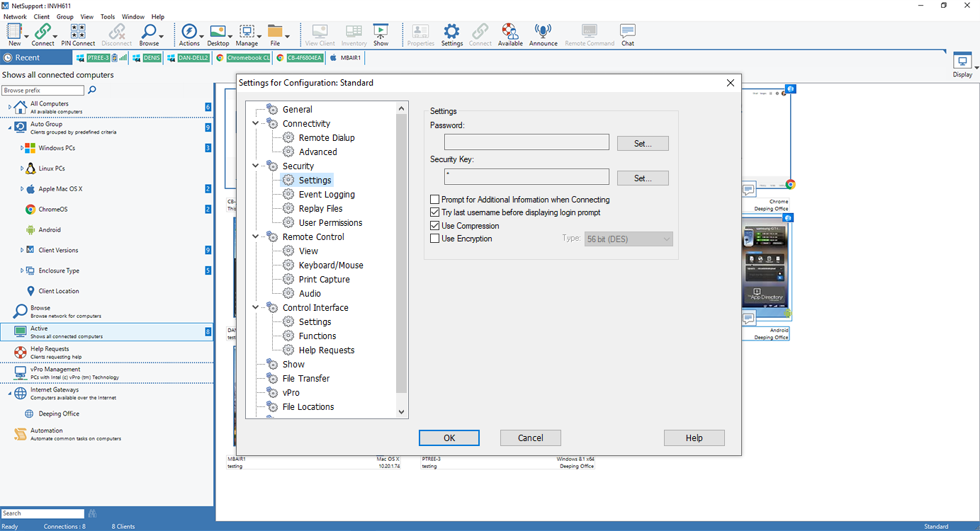This screenshot has width=980, height=531.
Task: Open the File Transfer toolbar icon
Action: pos(274,32)
